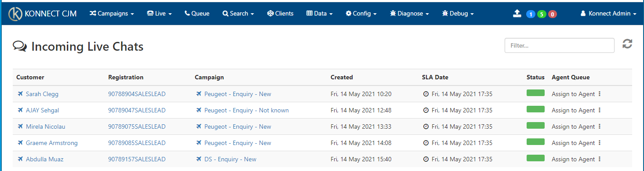Open customer AJAY Sehgal link
This screenshot has width=644, height=171.
point(42,110)
